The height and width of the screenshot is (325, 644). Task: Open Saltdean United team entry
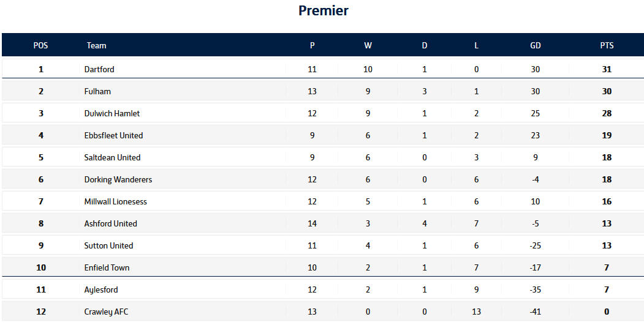pos(112,157)
